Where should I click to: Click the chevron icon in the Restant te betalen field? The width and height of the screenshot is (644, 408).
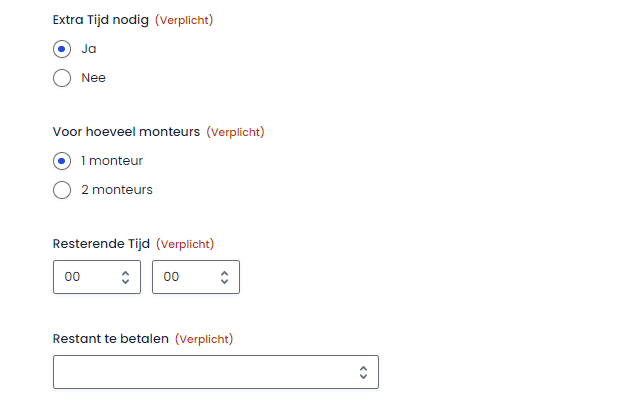[x=363, y=372]
